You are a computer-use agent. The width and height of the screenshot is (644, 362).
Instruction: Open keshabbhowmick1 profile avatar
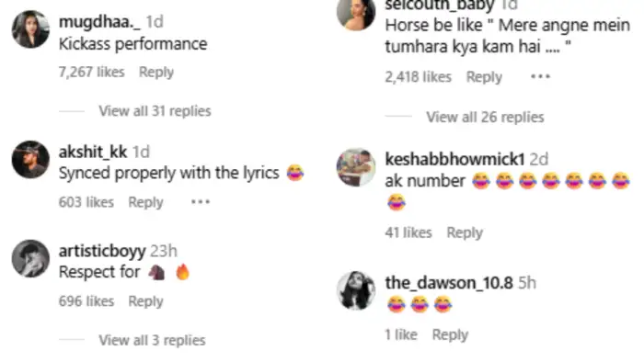tap(356, 167)
